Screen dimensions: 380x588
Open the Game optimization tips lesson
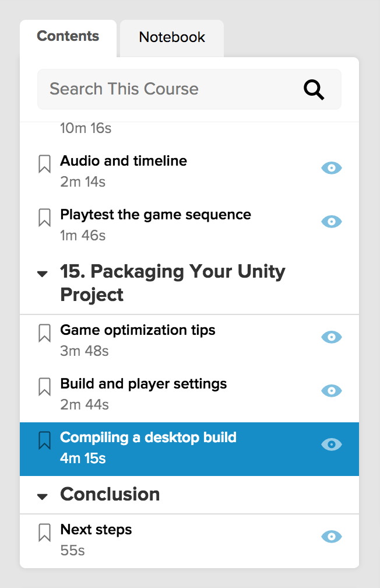click(x=138, y=330)
